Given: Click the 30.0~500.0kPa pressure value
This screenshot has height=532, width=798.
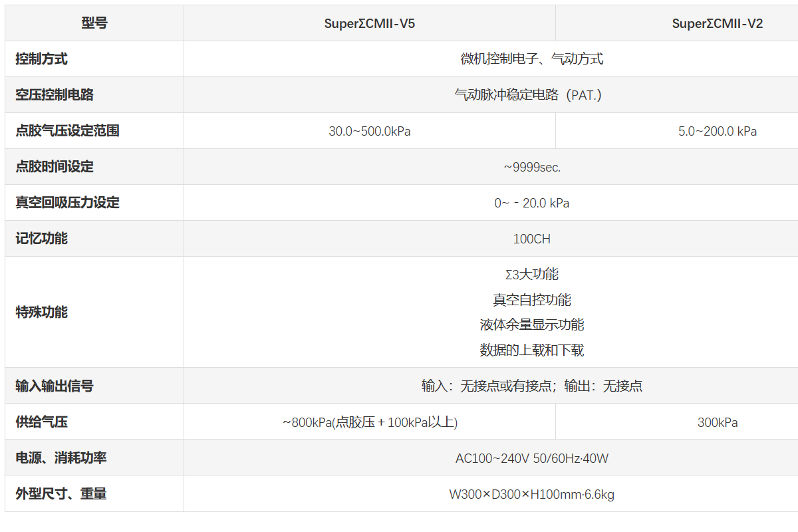Looking at the screenshot, I should click(369, 131).
